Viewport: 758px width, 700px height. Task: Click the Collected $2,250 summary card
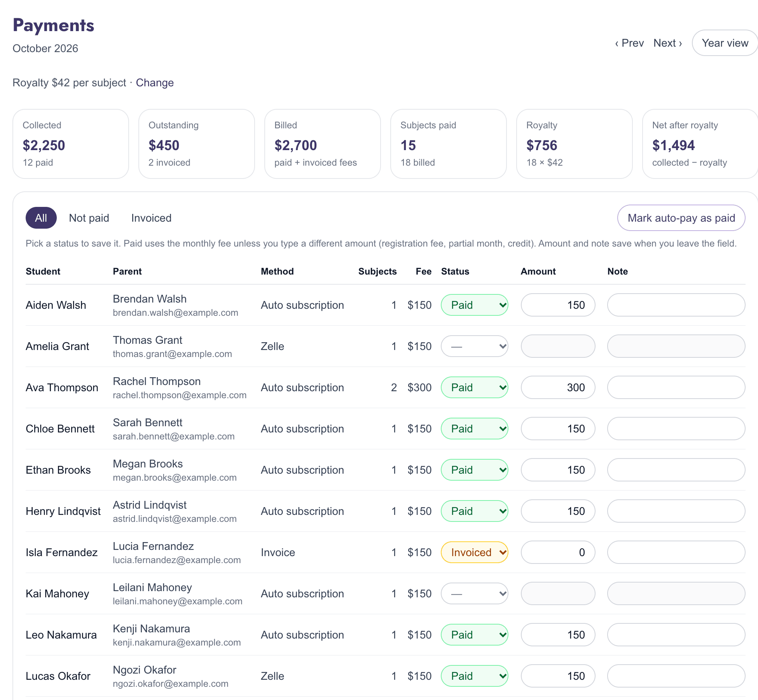click(x=71, y=144)
